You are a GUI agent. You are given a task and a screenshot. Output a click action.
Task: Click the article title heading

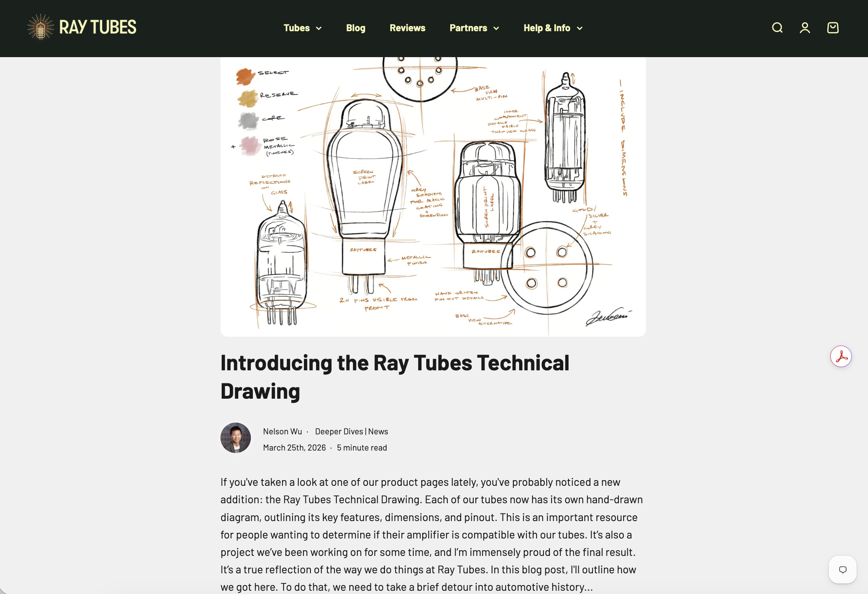(395, 377)
